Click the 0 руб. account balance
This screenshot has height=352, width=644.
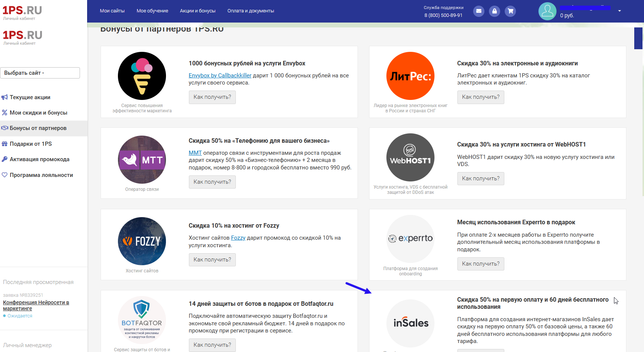click(567, 15)
